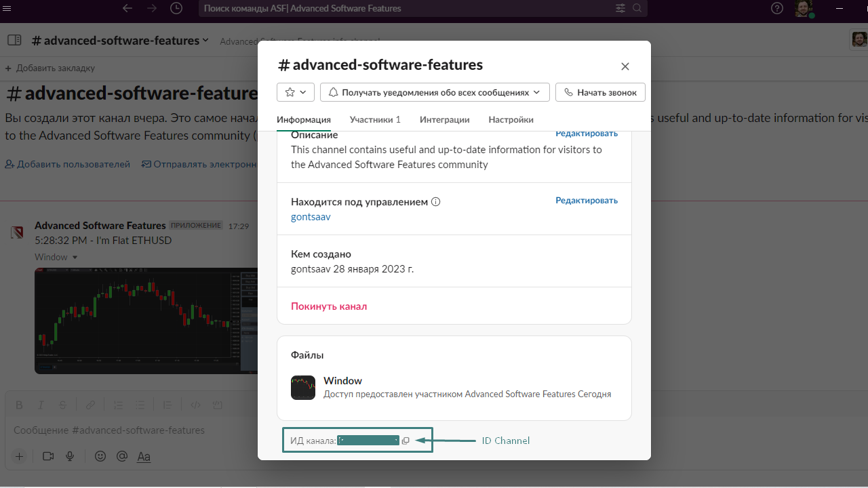Start a video clip with the camera icon
The image size is (868, 488).
(x=47, y=456)
